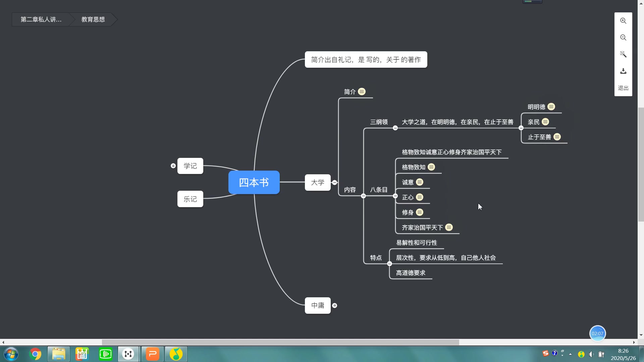
Task: Expand the 学记 node
Action: coord(173,166)
